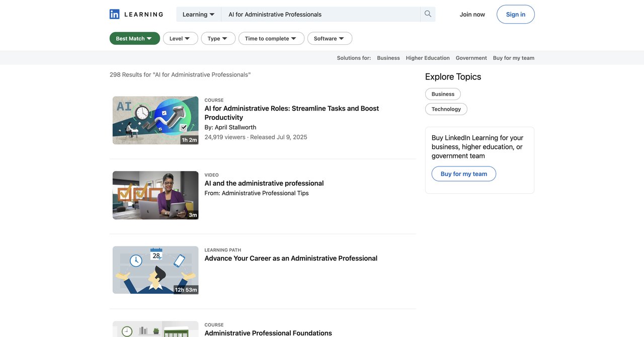Image resolution: width=644 pixels, height=337 pixels.
Task: Open the Time to complete filter
Action: pyautogui.click(x=271, y=38)
